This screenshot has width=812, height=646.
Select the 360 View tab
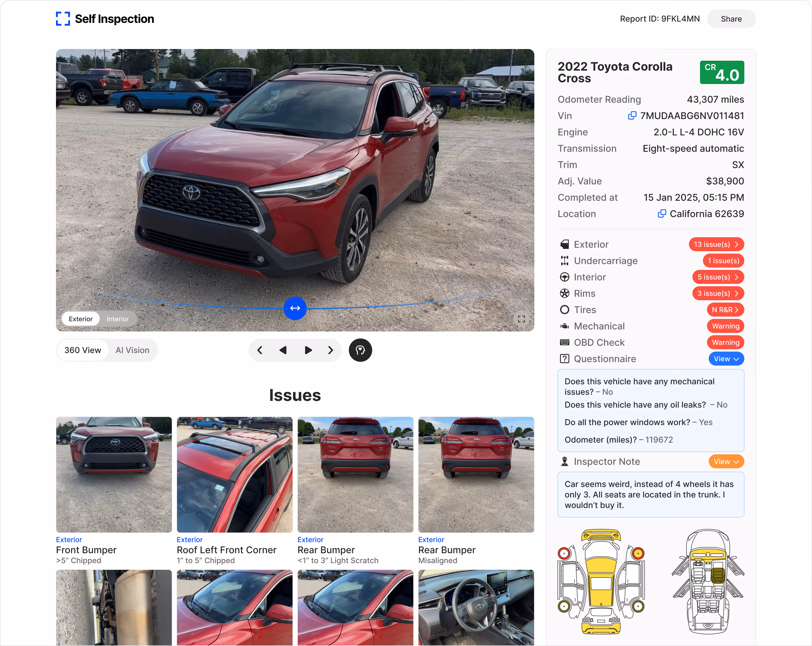(83, 350)
